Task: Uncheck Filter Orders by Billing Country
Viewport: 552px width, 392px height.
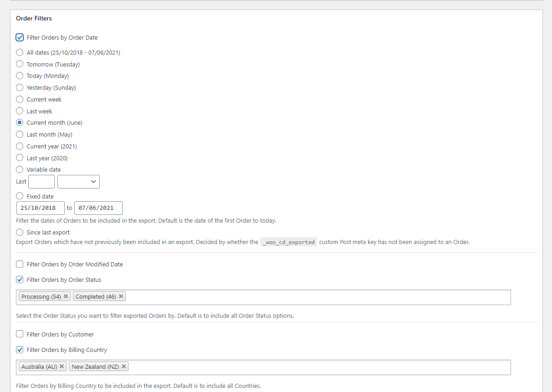Action: click(20, 350)
